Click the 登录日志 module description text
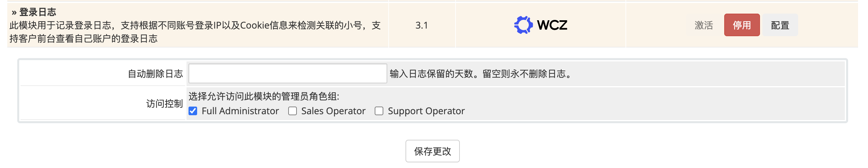 pos(195,32)
